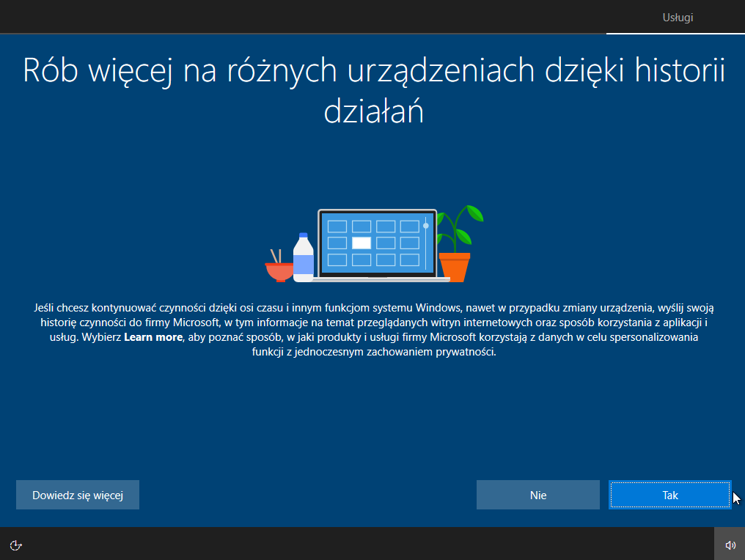The width and height of the screenshot is (745, 560).
Task: Click a blue activity tile on the laptop screen
Action: pos(337,227)
